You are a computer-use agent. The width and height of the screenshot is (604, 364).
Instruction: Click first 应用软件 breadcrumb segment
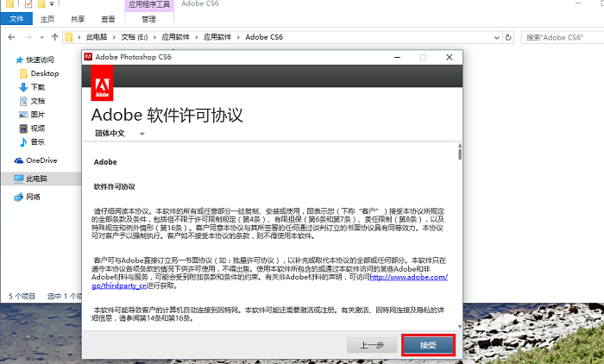click(x=176, y=37)
